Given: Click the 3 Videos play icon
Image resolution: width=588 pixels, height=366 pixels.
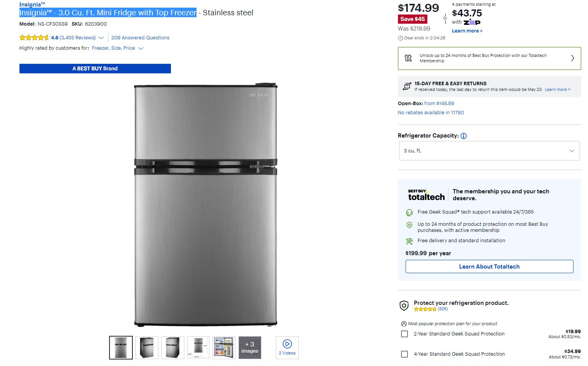Looking at the screenshot, I should click(287, 344).
